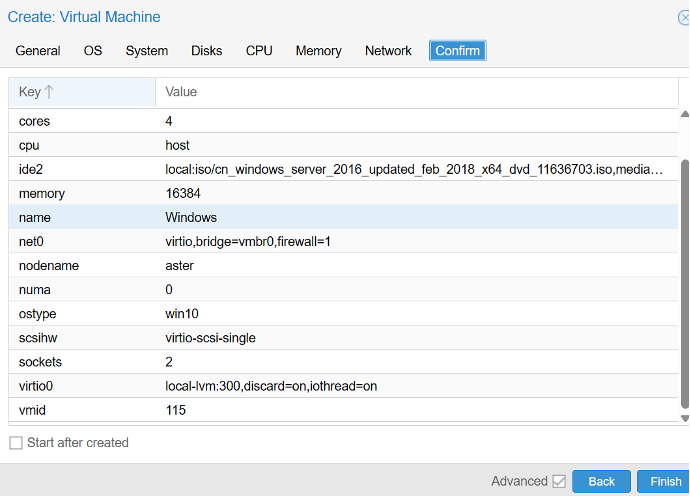This screenshot has width=690, height=496.
Task: Click the sort arrow next to Key
Action: click(x=49, y=92)
